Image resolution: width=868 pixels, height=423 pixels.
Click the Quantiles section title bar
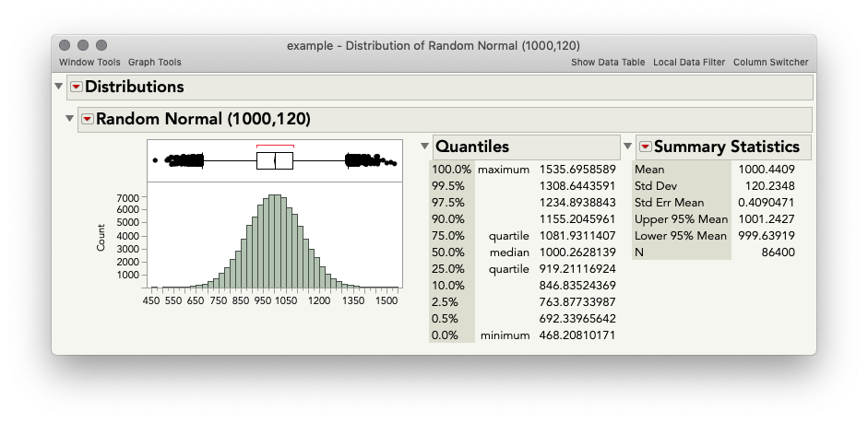(x=527, y=147)
